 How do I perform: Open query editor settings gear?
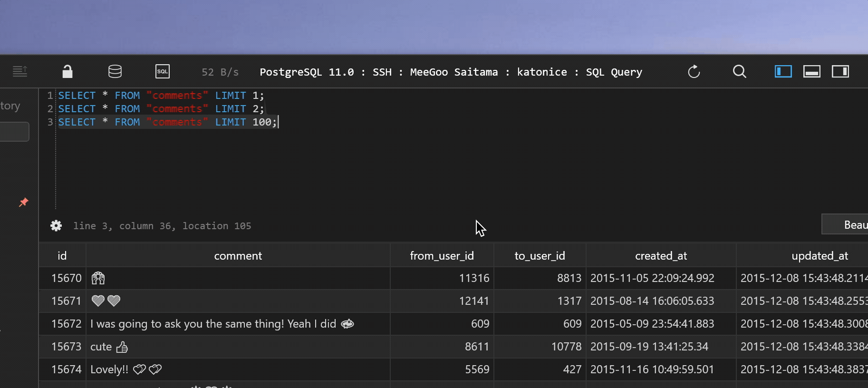click(56, 226)
